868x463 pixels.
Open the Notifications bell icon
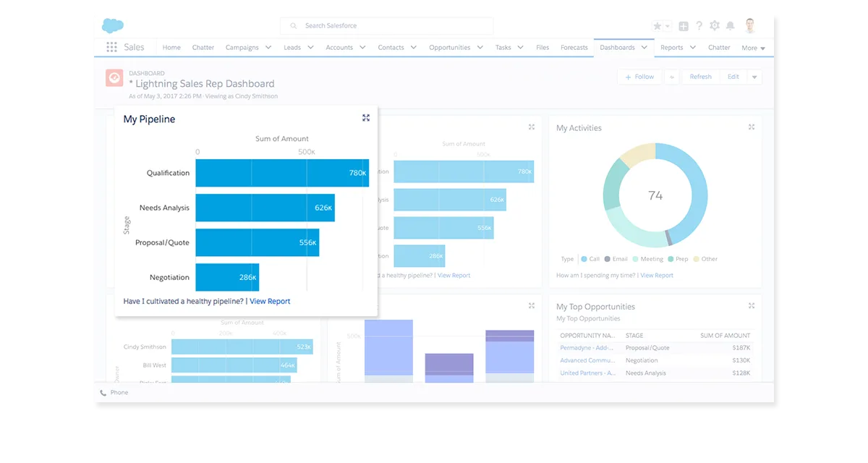point(731,26)
